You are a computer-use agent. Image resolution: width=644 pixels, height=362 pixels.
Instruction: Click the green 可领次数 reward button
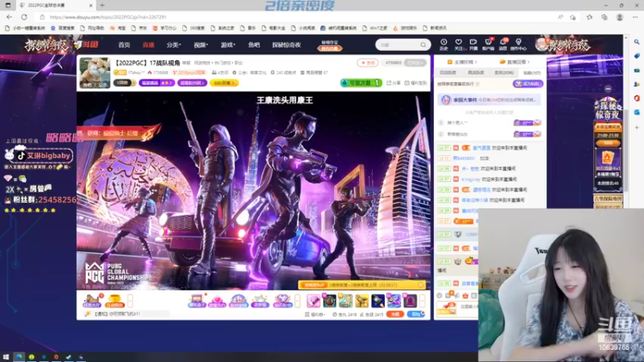361,83
